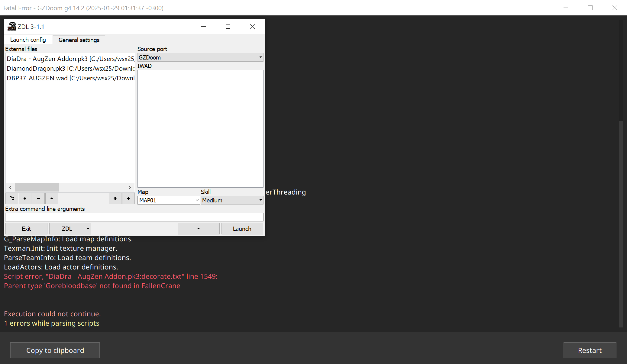The width and height of the screenshot is (627, 364).
Task: Select the Launch config tab
Action: tap(28, 40)
